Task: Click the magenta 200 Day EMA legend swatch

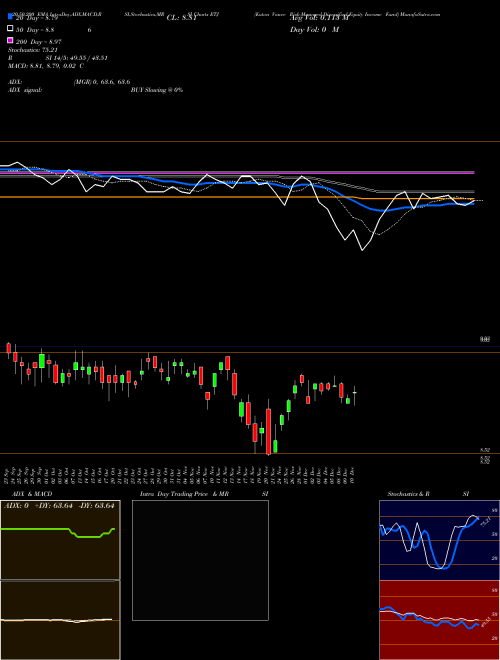Action: tap(10, 40)
